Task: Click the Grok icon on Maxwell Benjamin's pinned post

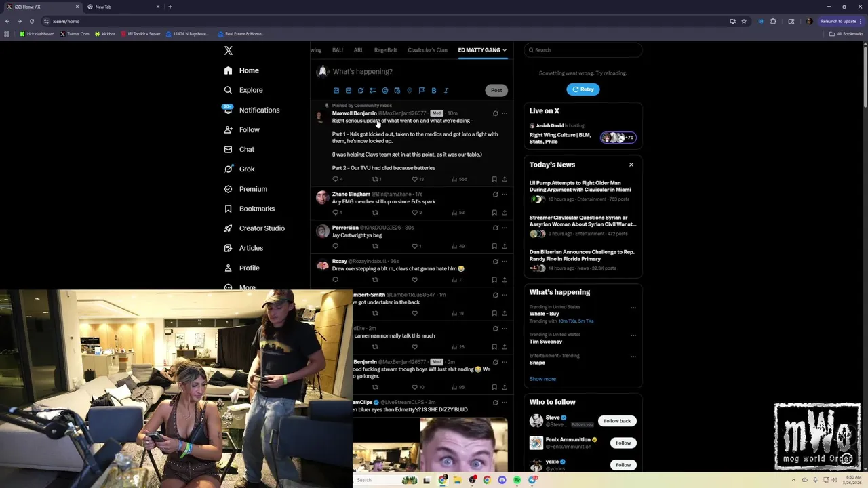Action: (x=495, y=113)
